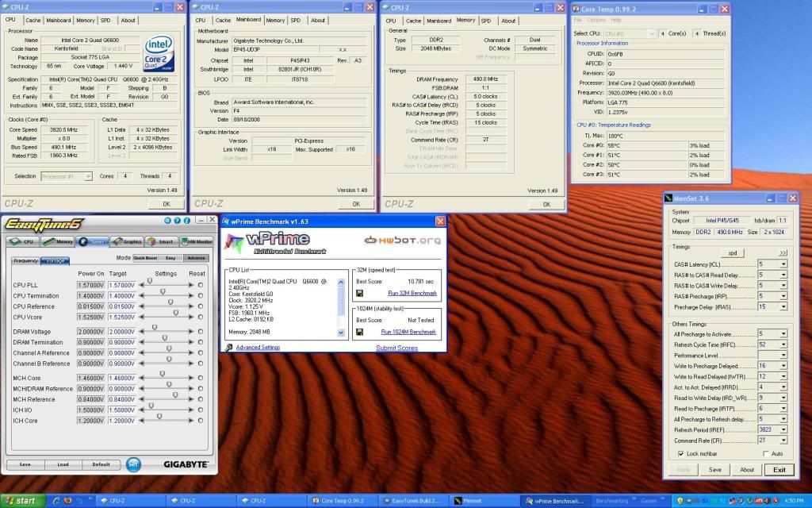Select the MCH Core reset radio button
This screenshot has height=508, width=812.
point(201,378)
